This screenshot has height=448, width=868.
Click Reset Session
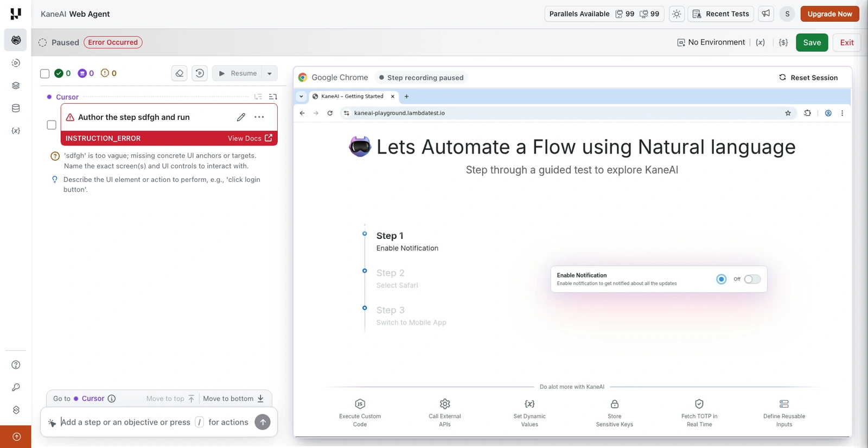click(808, 78)
